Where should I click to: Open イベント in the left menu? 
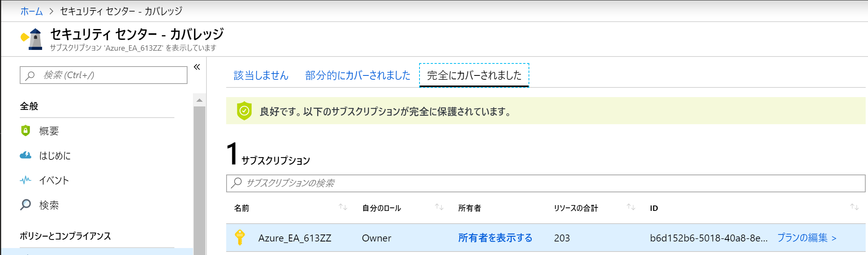pos(54,180)
